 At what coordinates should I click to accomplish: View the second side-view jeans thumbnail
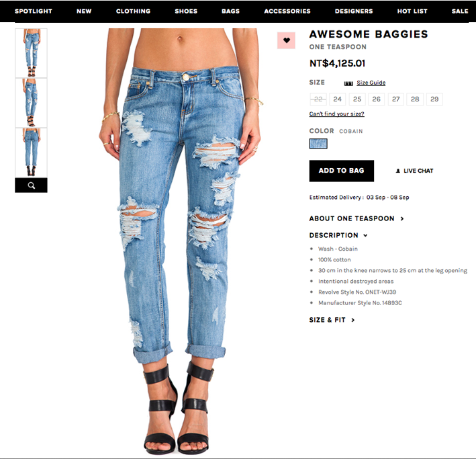pyautogui.click(x=31, y=103)
